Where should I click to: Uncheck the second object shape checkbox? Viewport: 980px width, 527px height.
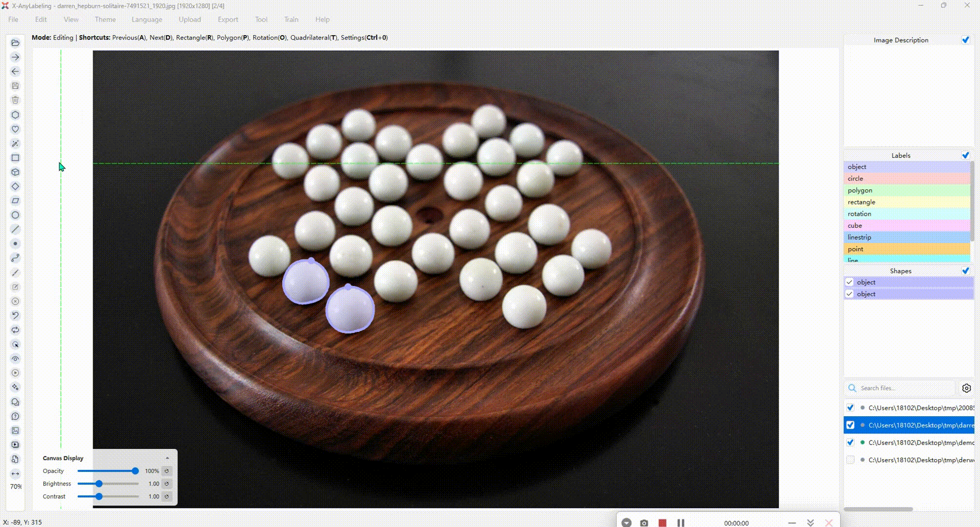pyautogui.click(x=849, y=294)
